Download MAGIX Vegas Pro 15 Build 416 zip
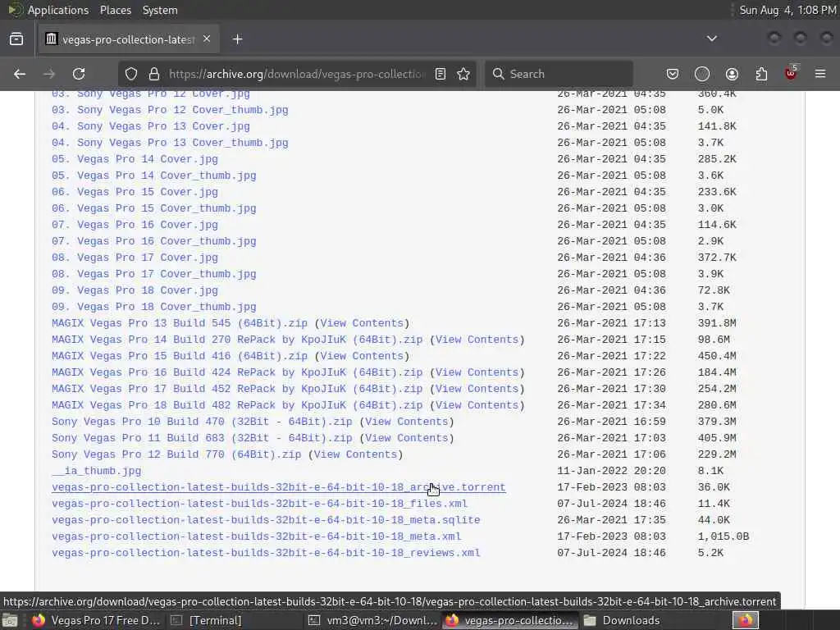This screenshot has width=840, height=630. 180,356
